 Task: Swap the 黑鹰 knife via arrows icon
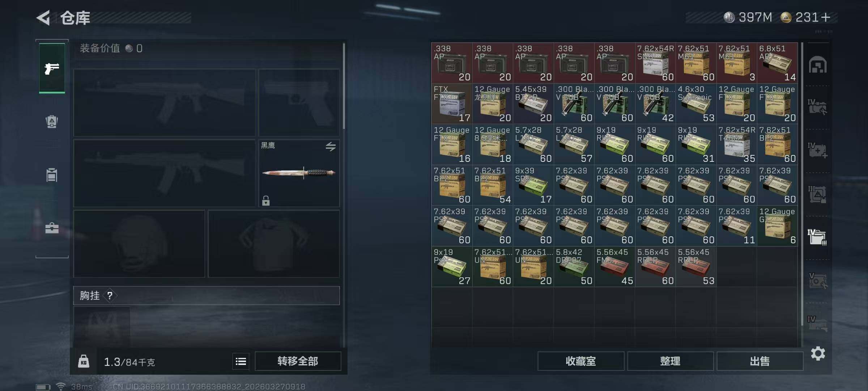pyautogui.click(x=331, y=147)
